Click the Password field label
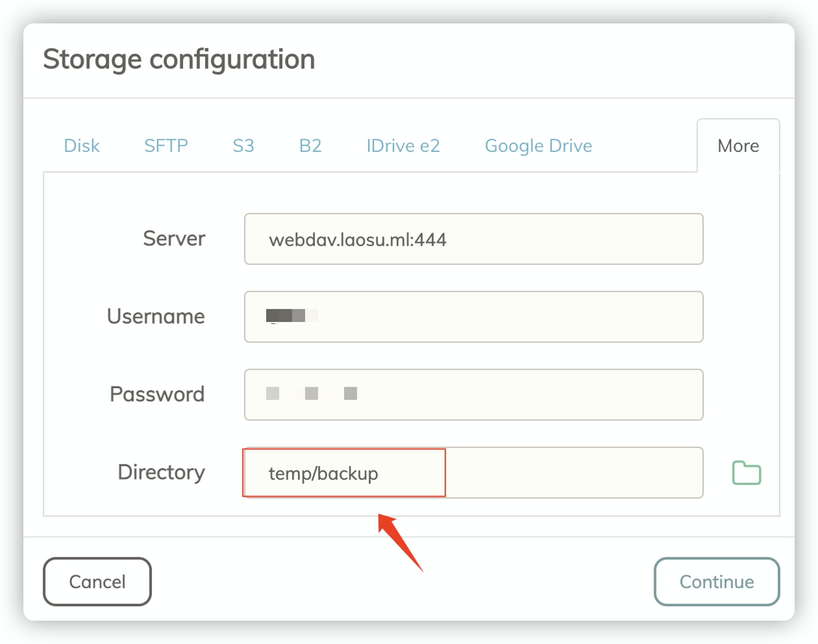Screen dimensions: 818x644 point(157,395)
